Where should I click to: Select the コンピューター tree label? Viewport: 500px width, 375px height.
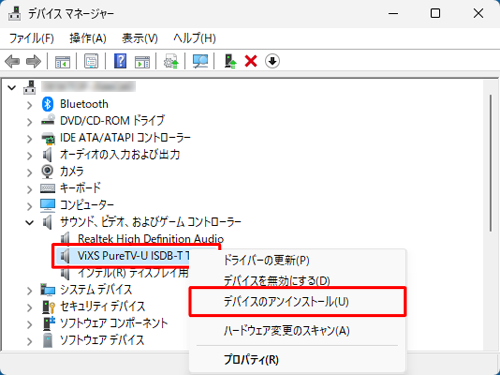[x=87, y=205]
